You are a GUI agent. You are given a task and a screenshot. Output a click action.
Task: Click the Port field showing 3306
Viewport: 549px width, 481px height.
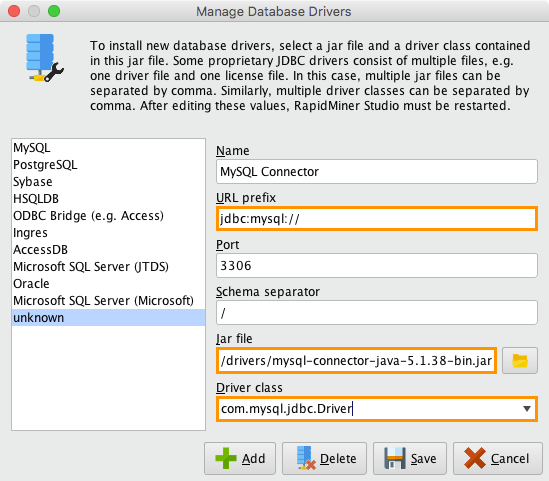coord(377,266)
